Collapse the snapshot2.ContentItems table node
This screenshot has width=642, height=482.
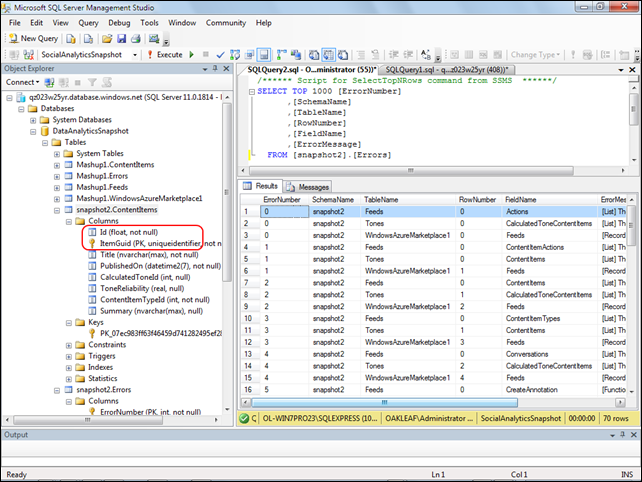pos(56,210)
